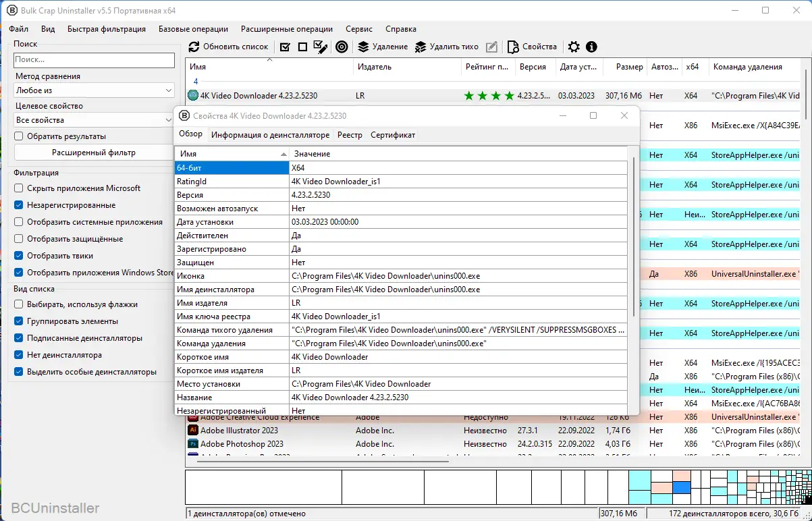Select Adobe Illustrator 2023 in the list

pos(239,430)
